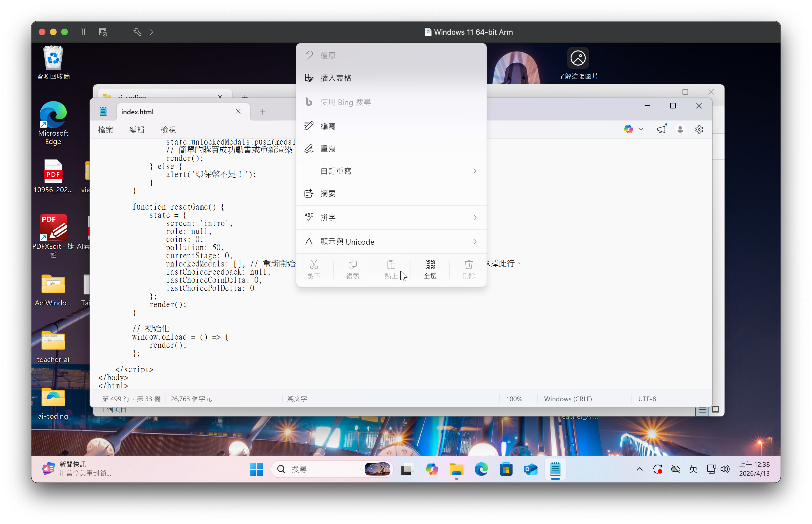Open the 新聞快訊 news widget
This screenshot has width=812, height=524.
(77, 469)
